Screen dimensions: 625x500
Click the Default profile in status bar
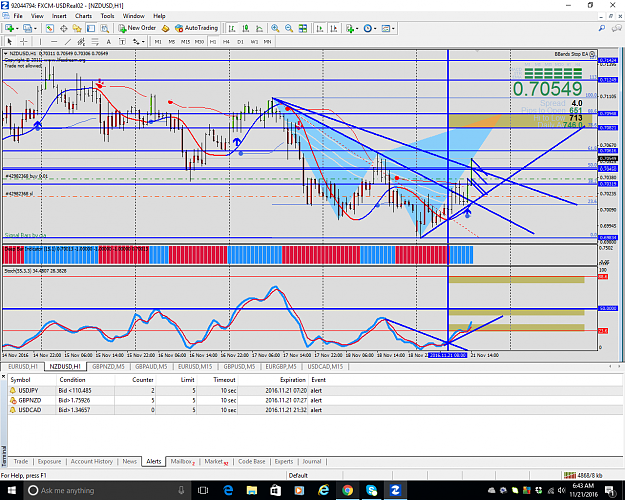[x=298, y=475]
